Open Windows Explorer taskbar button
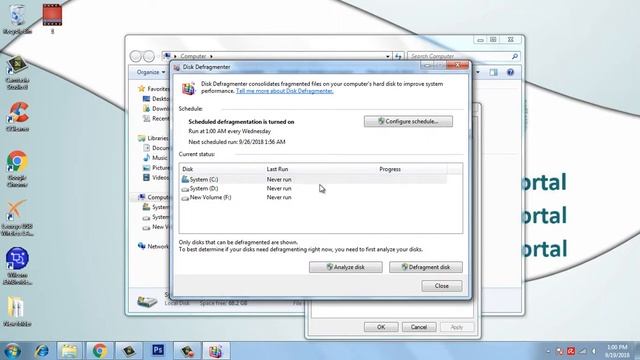This screenshot has height=360, width=640. click(70, 351)
